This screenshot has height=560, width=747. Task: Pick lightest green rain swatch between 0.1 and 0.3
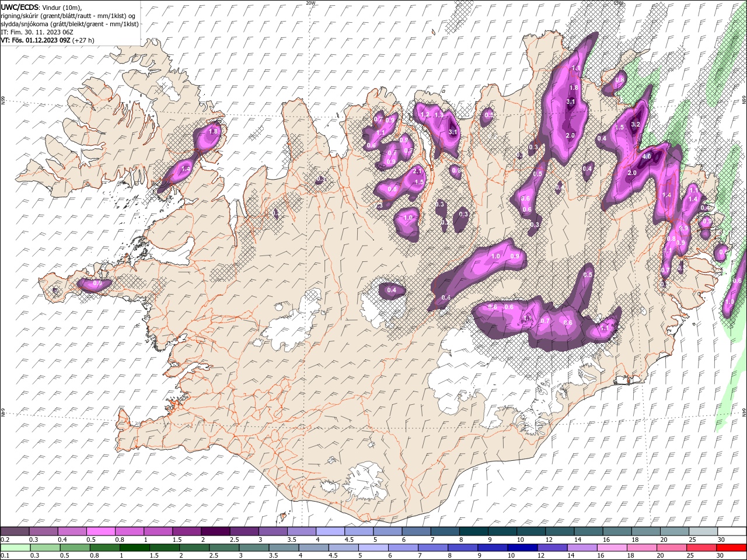[x=15, y=547]
